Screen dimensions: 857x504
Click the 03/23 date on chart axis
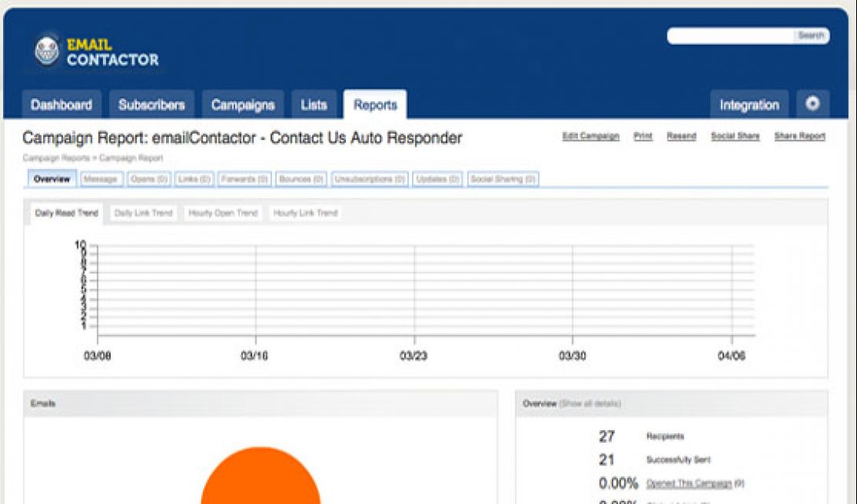coord(414,356)
